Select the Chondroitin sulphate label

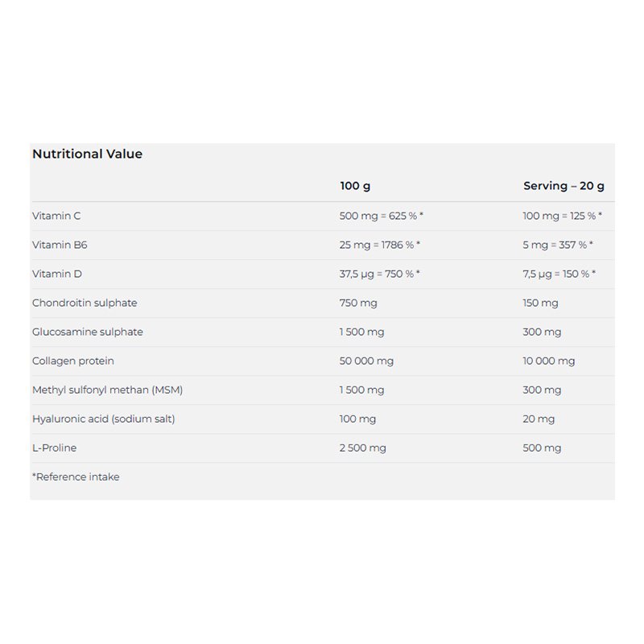coord(85,303)
